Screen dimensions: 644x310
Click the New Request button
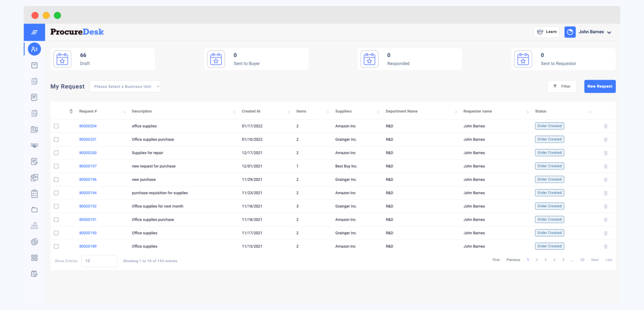point(600,86)
